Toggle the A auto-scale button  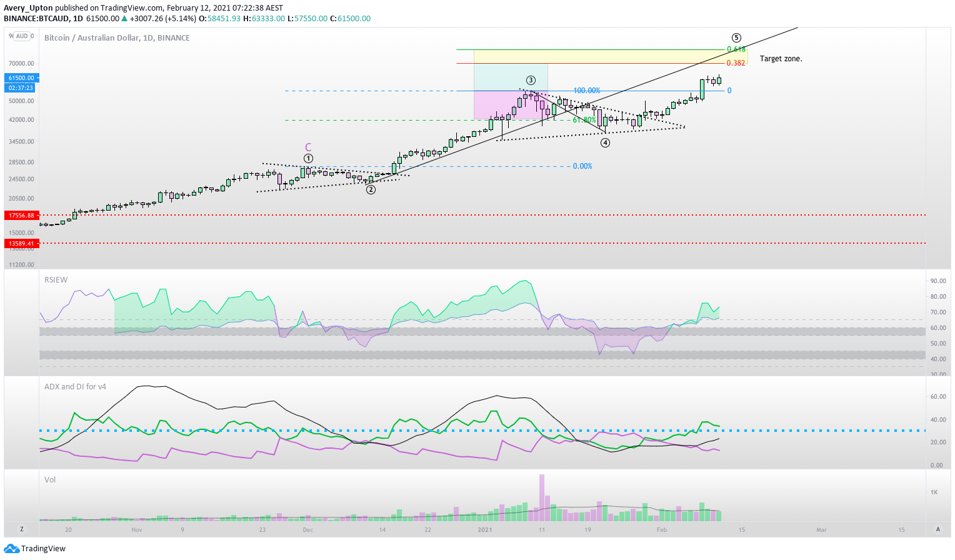pyautogui.click(x=938, y=529)
